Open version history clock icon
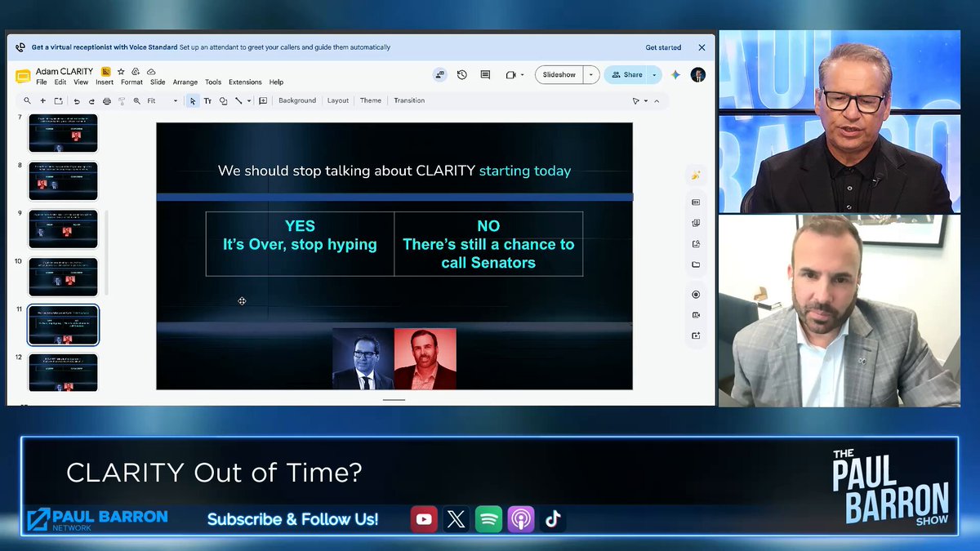 tap(462, 74)
